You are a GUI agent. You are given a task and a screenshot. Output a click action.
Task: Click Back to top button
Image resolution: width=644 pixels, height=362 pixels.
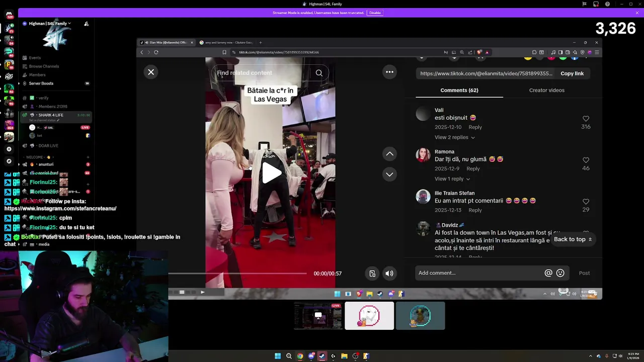tap(573, 239)
